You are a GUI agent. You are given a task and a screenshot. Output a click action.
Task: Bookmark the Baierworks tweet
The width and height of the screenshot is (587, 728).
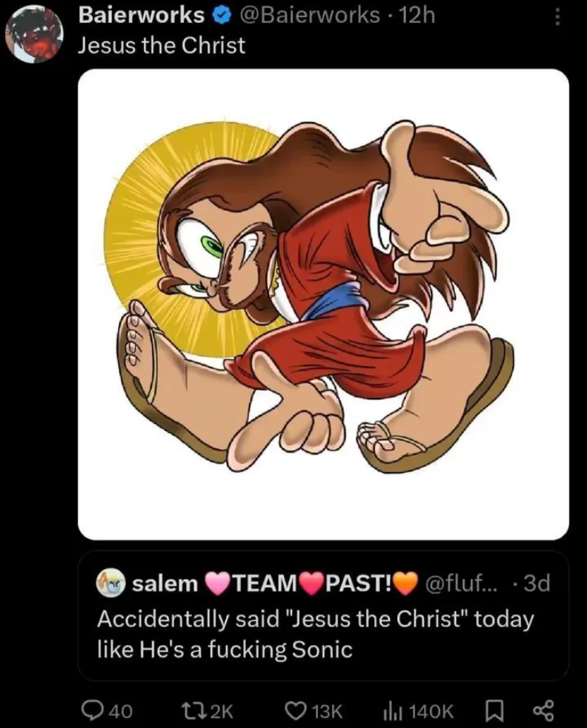click(491, 710)
